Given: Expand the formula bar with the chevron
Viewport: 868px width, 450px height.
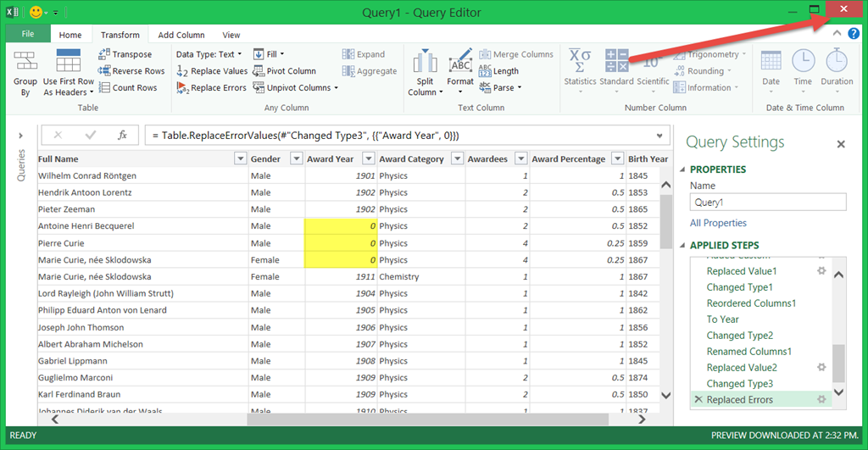Looking at the screenshot, I should (659, 136).
